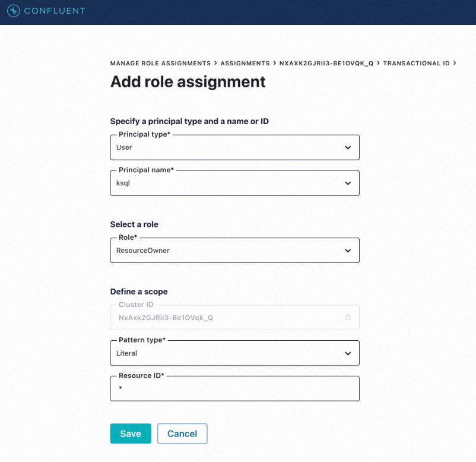Viewport: 476px width, 462px height.
Task: Save the role assignment
Action: [131, 433]
